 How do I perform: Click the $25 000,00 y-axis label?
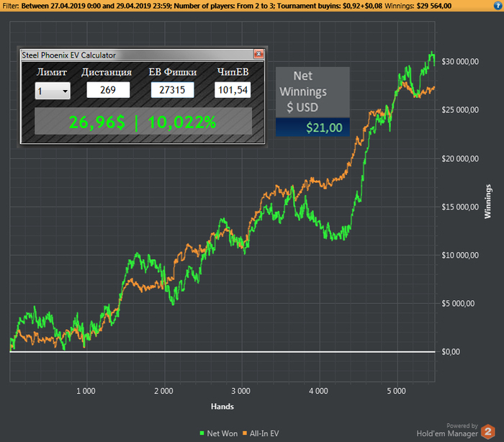[460, 110]
